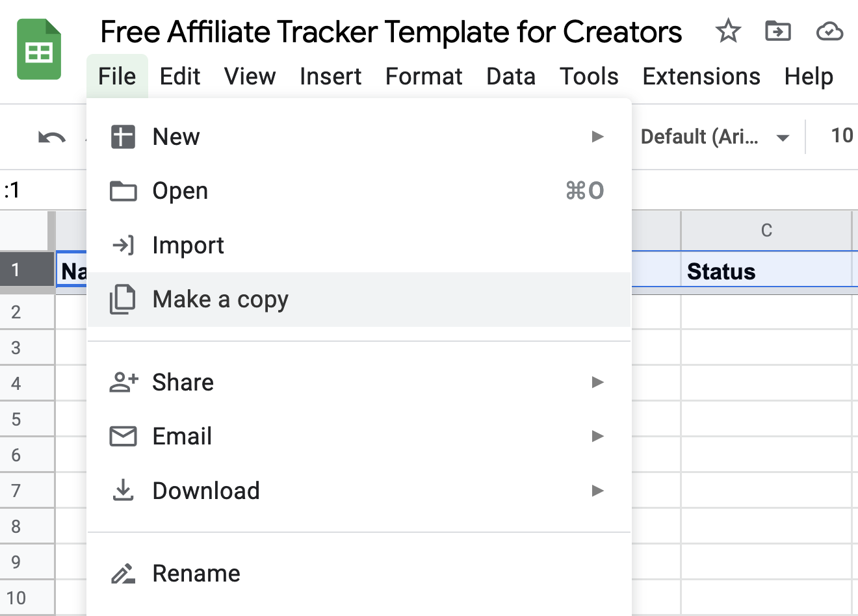Click the Download icon
This screenshot has height=616, width=858.
pos(123,490)
